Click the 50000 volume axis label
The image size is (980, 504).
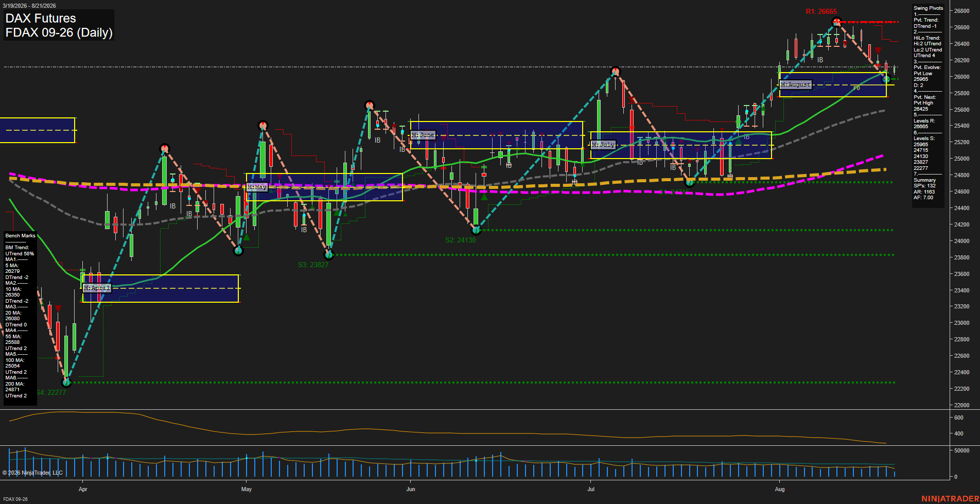tap(961, 450)
